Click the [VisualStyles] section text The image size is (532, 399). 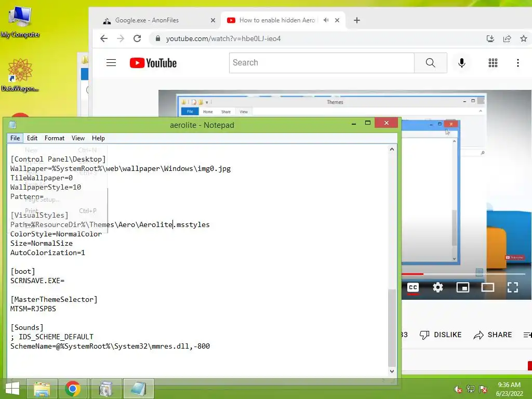(39, 216)
